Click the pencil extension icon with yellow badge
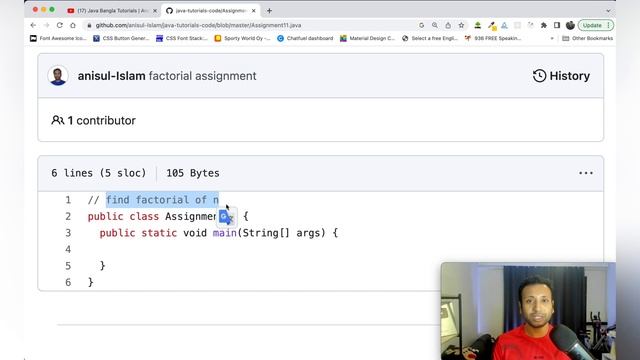 492,26
